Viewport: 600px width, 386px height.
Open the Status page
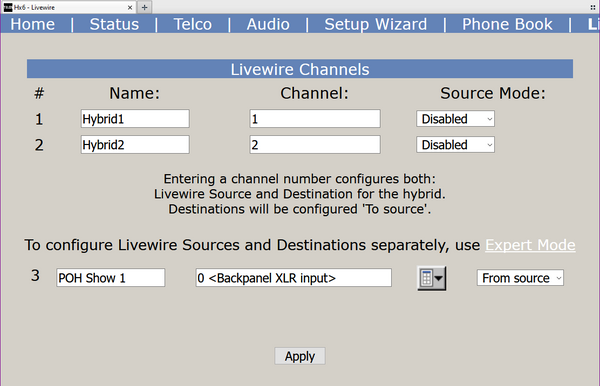pyautogui.click(x=114, y=24)
